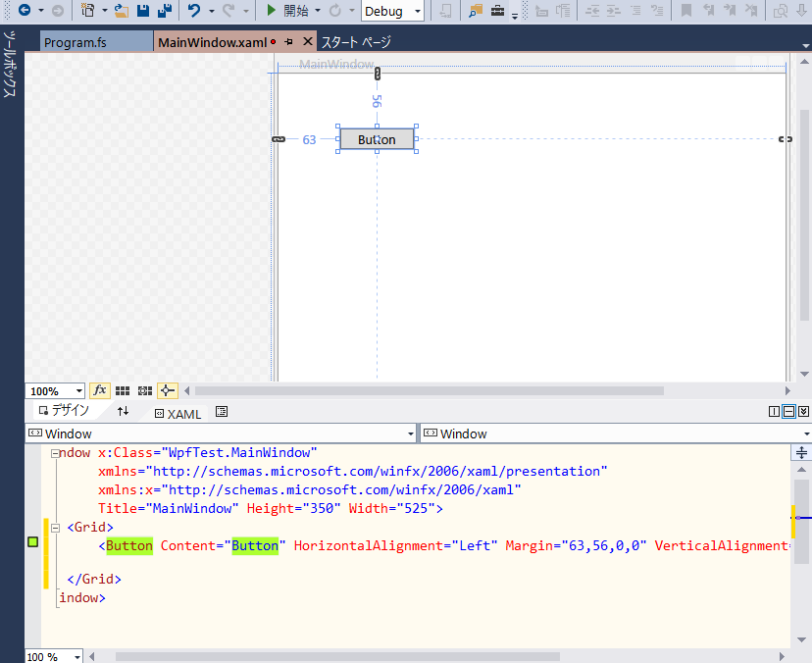Click the Navigate Forward arrow icon
The height and width of the screenshot is (663, 812).
pyautogui.click(x=58, y=11)
